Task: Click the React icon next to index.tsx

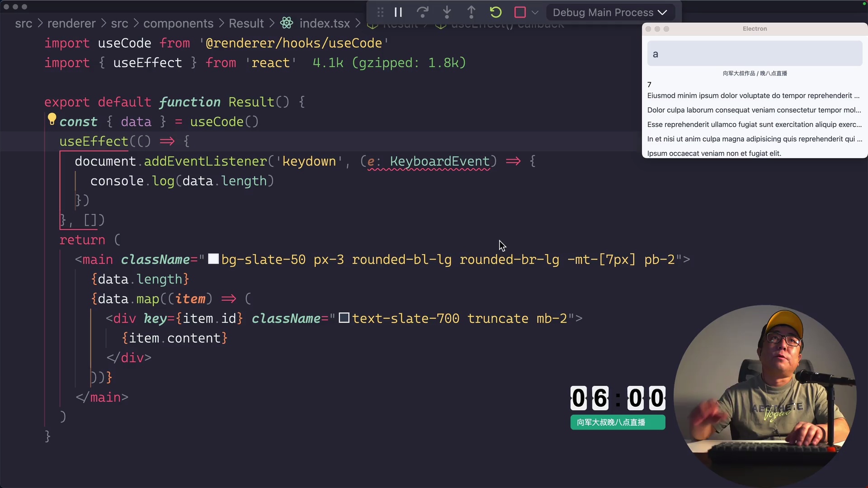Action: point(286,23)
